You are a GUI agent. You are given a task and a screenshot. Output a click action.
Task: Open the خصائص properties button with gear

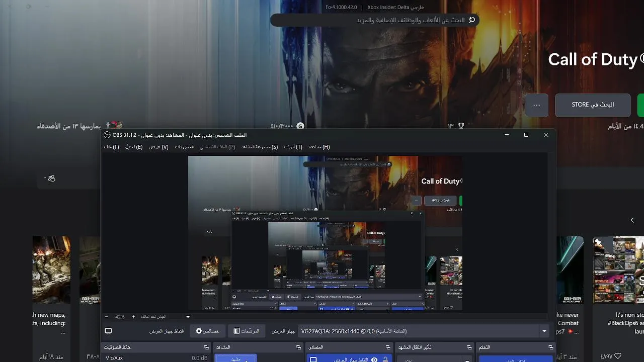(x=207, y=331)
